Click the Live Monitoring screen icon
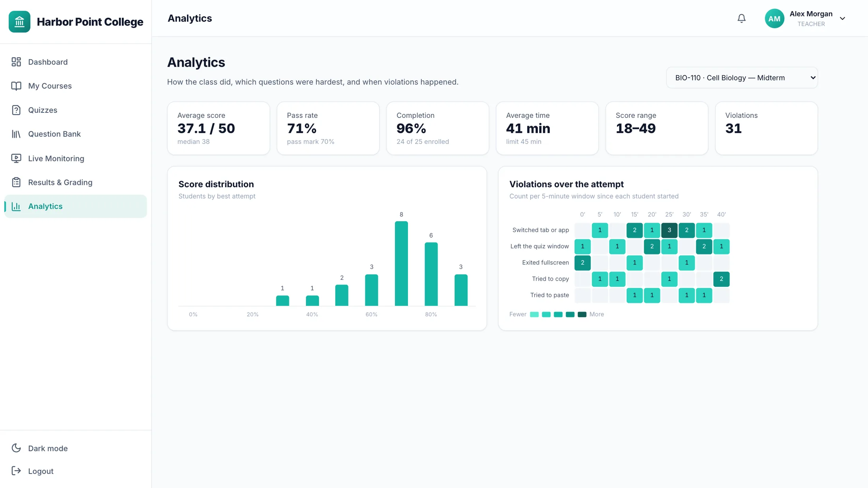Image resolution: width=868 pixels, height=488 pixels. point(16,158)
